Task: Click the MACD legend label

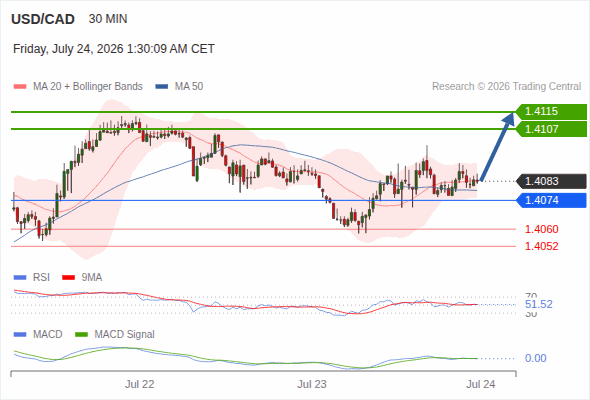Action: tap(48, 335)
